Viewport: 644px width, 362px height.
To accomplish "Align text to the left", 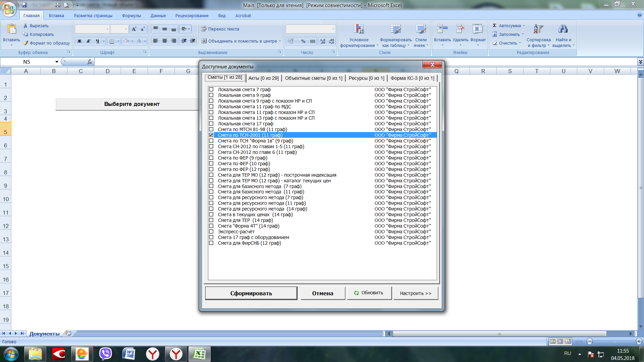I will pyautogui.click(x=156, y=41).
